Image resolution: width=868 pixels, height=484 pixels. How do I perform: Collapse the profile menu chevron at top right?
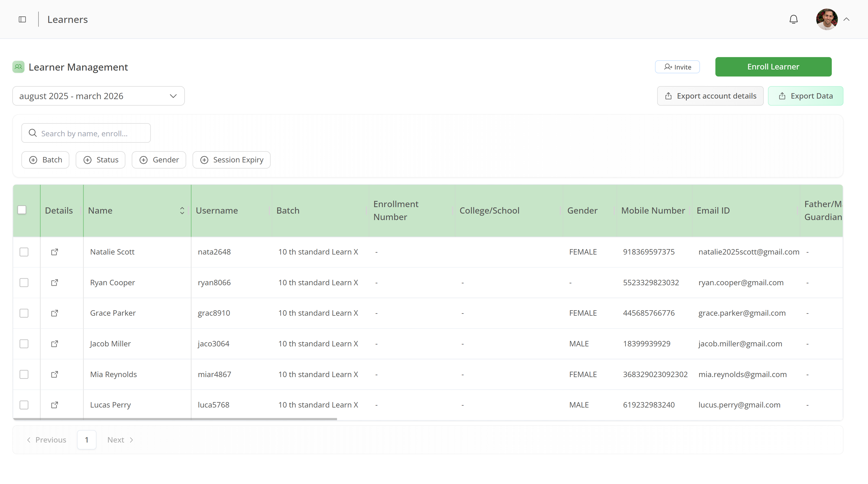(847, 19)
